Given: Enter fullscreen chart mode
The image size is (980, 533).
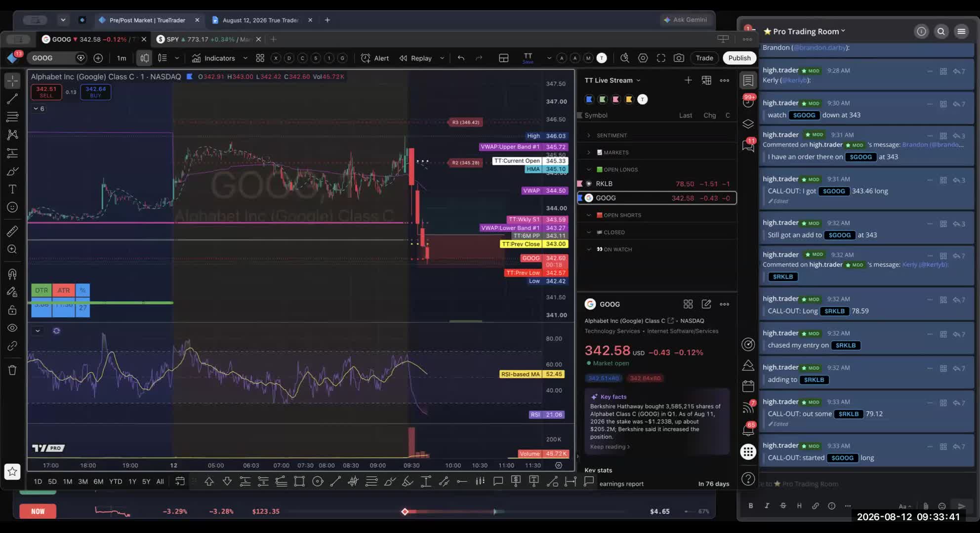Looking at the screenshot, I should 661,58.
